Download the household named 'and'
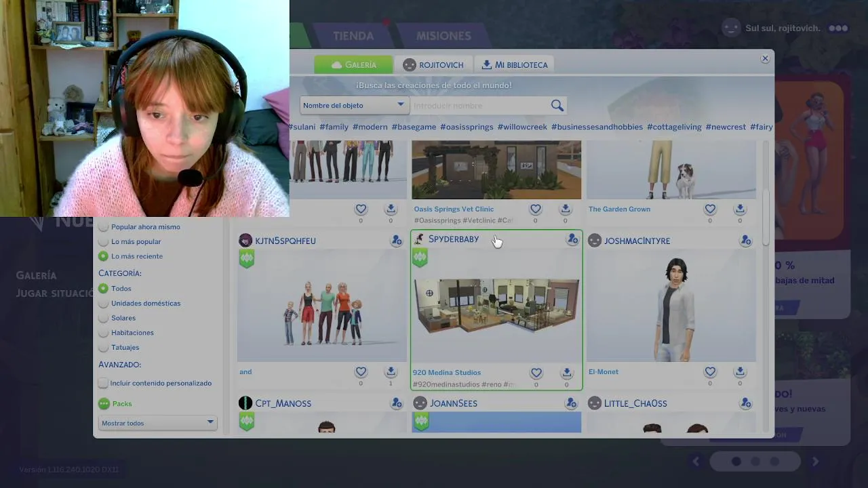The width and height of the screenshot is (868, 488). [x=391, y=372]
